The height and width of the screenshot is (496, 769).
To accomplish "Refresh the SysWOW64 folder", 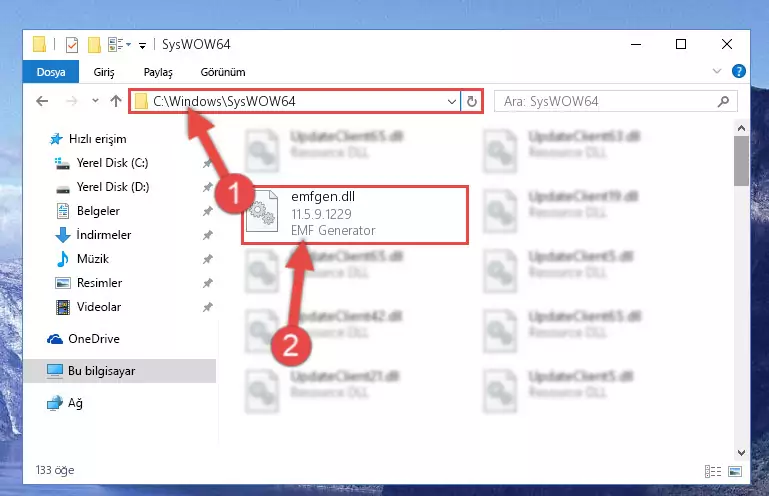I will click(x=472, y=102).
